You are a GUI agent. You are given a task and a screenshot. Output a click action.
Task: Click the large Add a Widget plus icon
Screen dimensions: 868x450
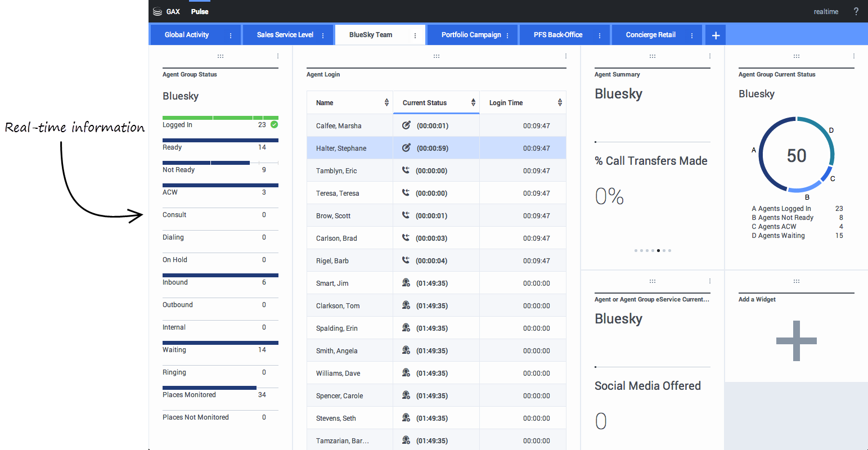click(x=796, y=341)
